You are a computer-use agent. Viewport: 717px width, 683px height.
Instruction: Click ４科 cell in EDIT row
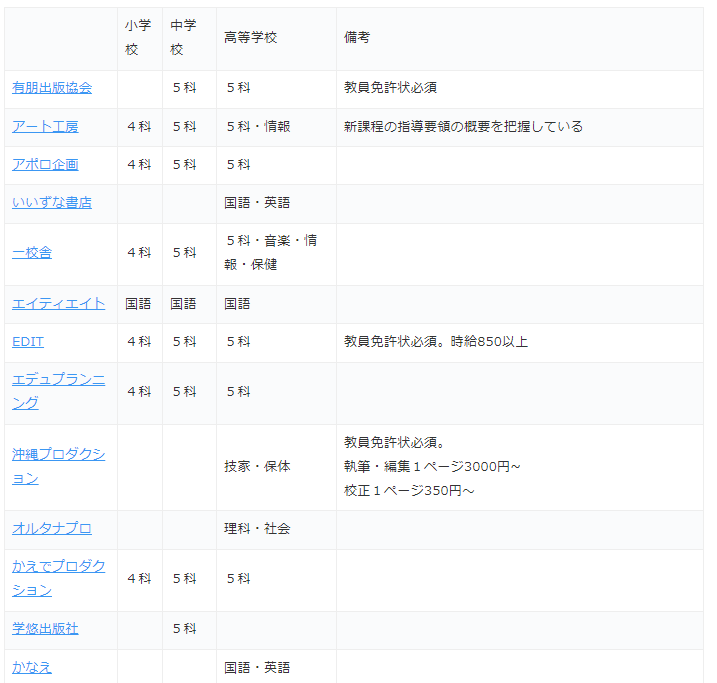(x=138, y=342)
